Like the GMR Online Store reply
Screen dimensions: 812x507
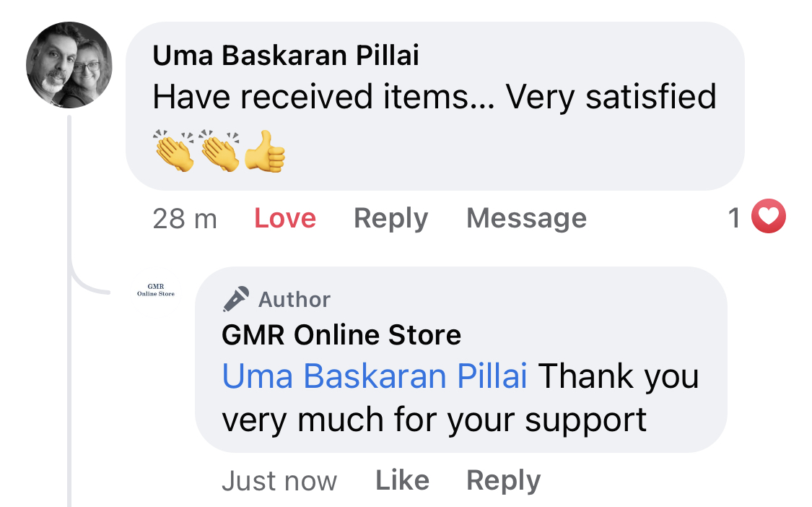click(402, 480)
